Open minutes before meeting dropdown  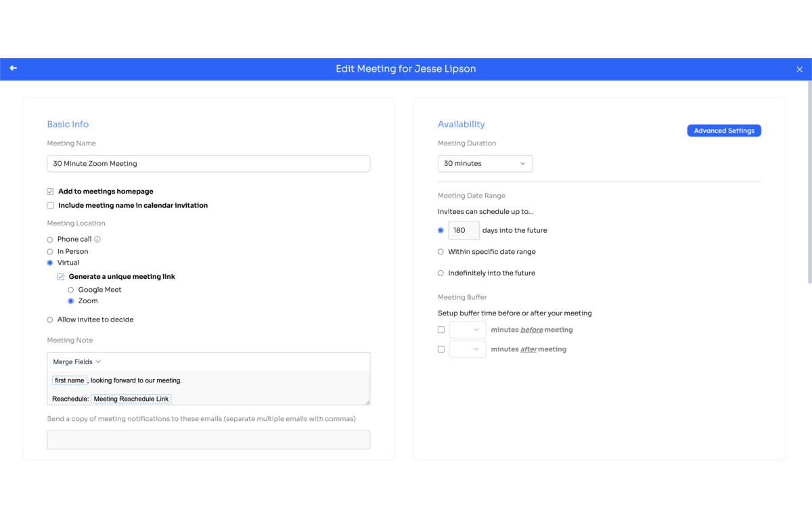pos(468,330)
